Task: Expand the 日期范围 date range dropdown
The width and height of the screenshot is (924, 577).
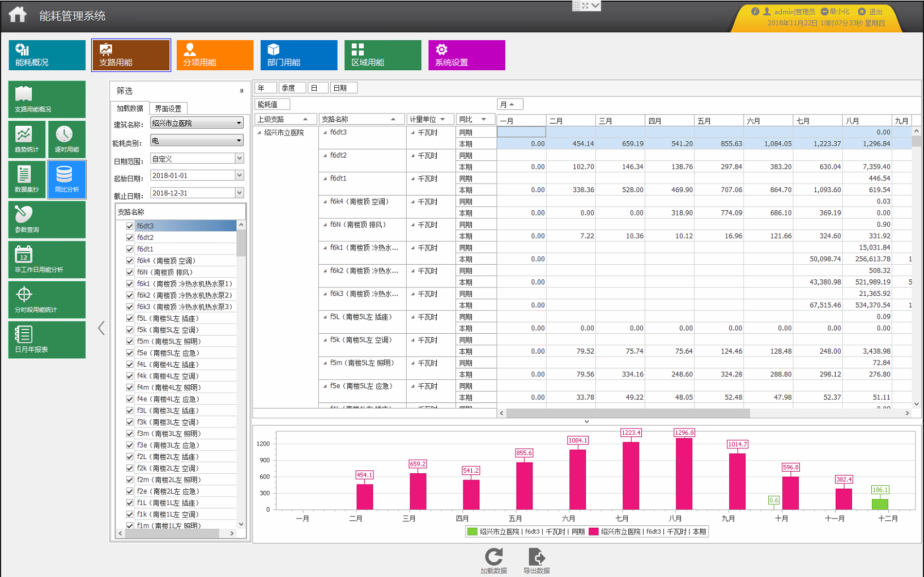Action: 239,159
